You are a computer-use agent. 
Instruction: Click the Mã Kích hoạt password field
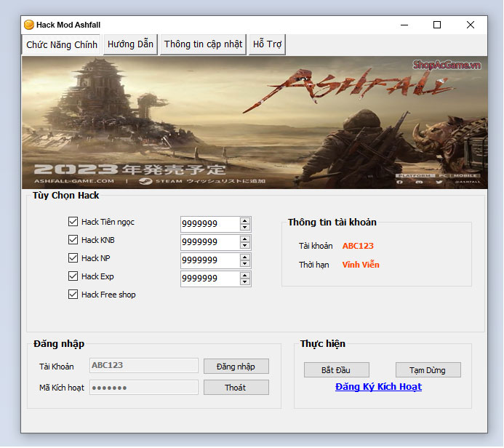pyautogui.click(x=144, y=388)
